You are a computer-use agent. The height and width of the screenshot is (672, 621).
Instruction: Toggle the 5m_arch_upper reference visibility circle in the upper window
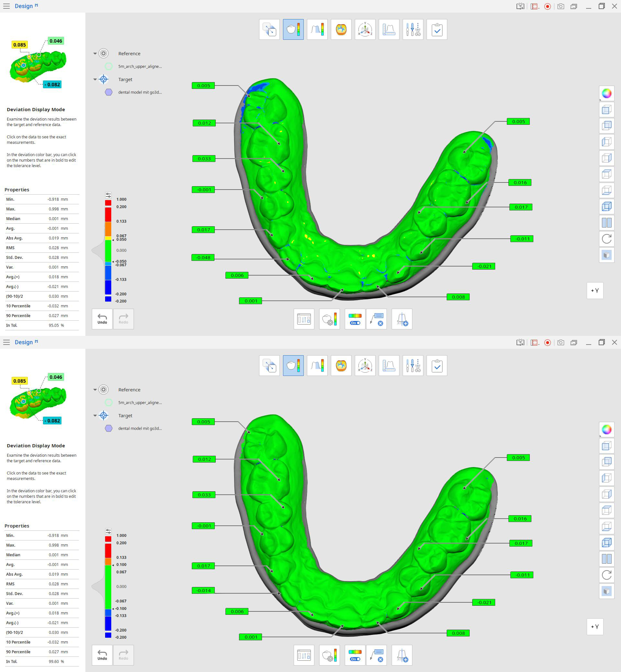coord(109,67)
